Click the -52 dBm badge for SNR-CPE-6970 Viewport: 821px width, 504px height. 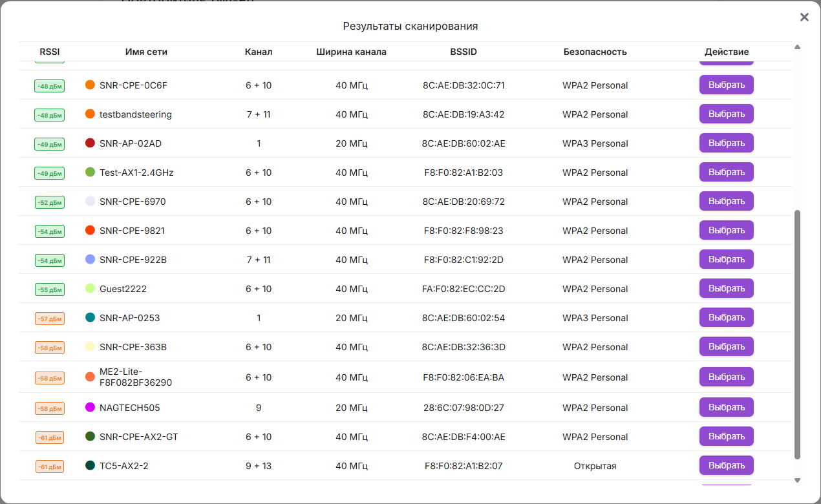[x=50, y=202]
